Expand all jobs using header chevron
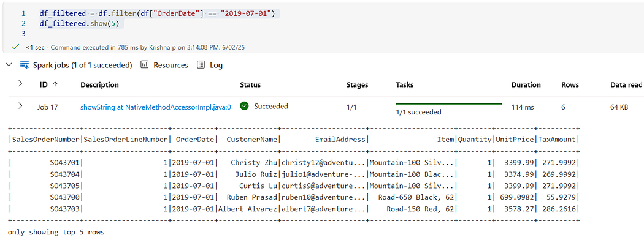The image size is (644, 240). click(x=20, y=84)
